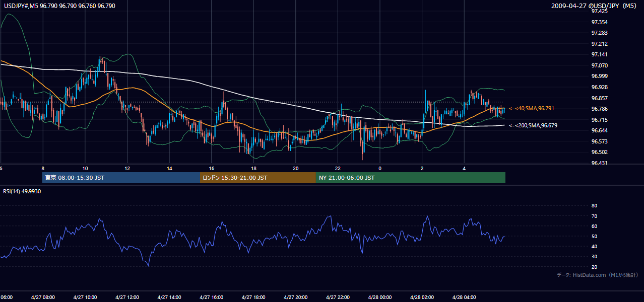Click the 4/27 16:00 bottom time label

[x=211, y=297]
